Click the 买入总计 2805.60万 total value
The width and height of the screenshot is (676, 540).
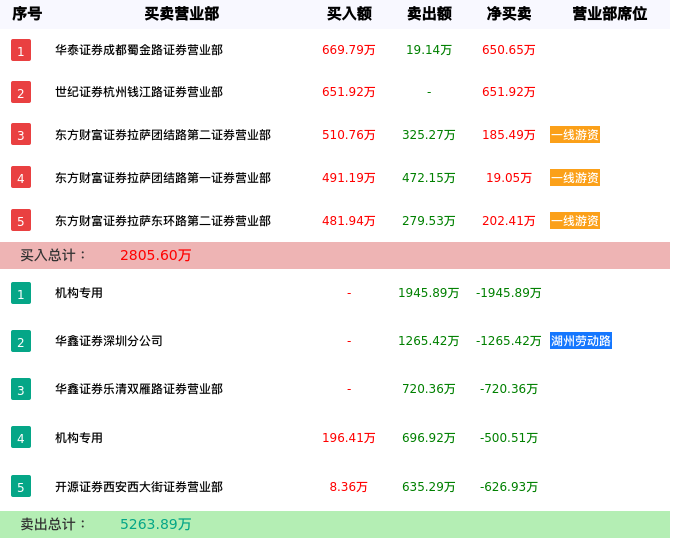[156, 255]
